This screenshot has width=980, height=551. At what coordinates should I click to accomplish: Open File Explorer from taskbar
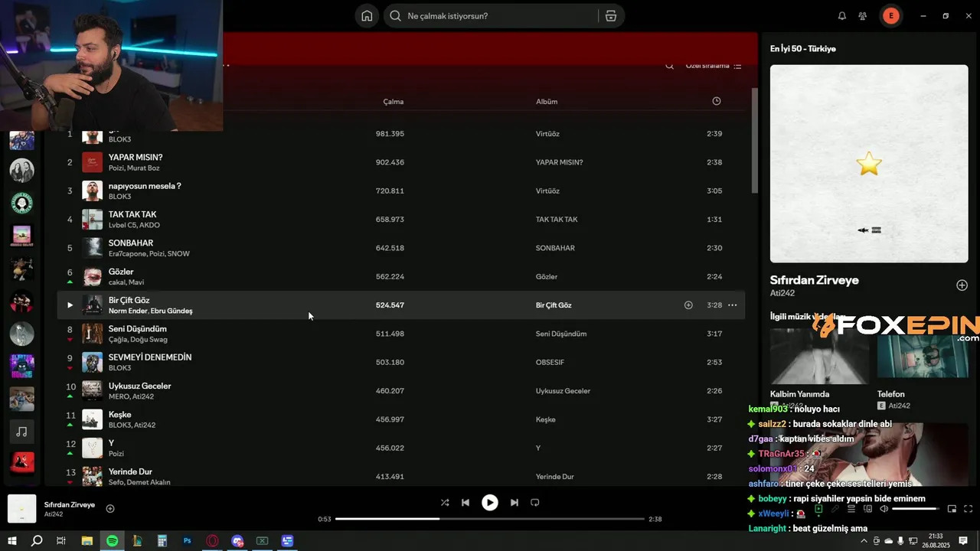pos(87,541)
